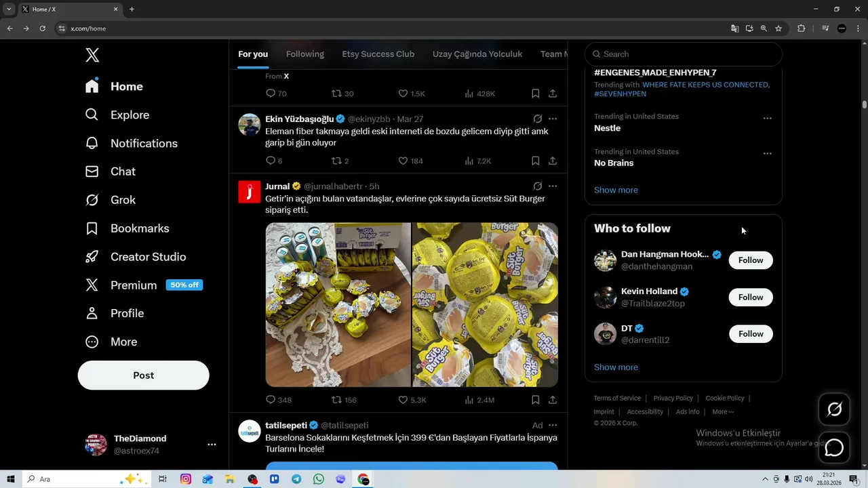Open Chrome extensions puzzle icon

click(x=802, y=28)
